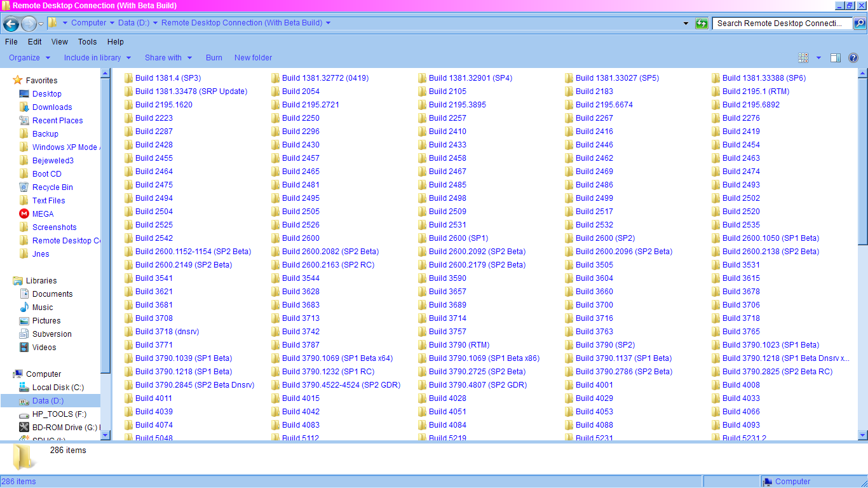Expand the Include in library dropdown
Screen dimensions: 868x488
tap(97, 58)
